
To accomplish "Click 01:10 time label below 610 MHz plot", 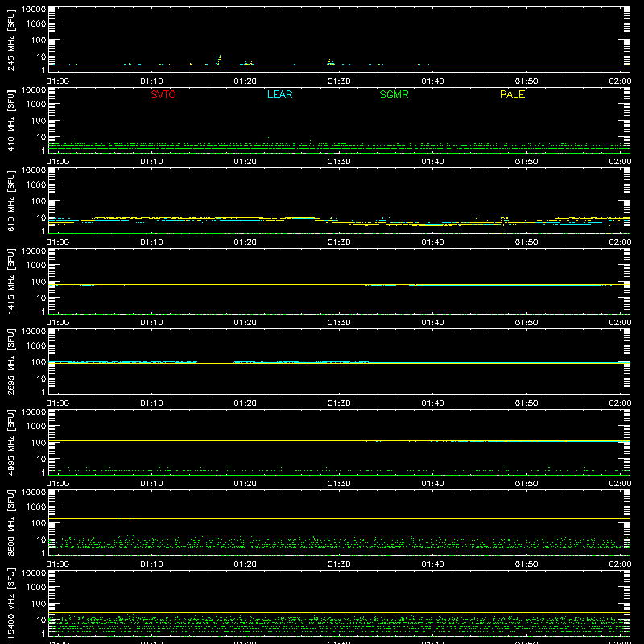I will (x=151, y=242).
